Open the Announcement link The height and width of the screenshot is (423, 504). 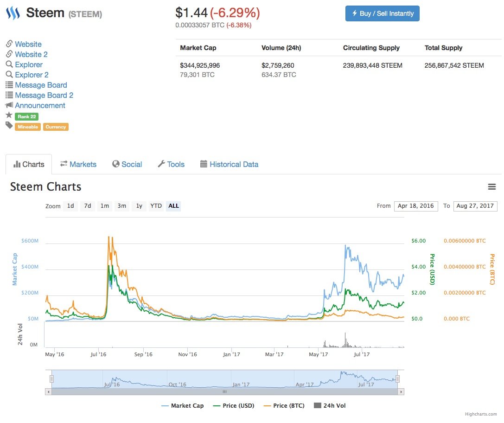(40, 105)
